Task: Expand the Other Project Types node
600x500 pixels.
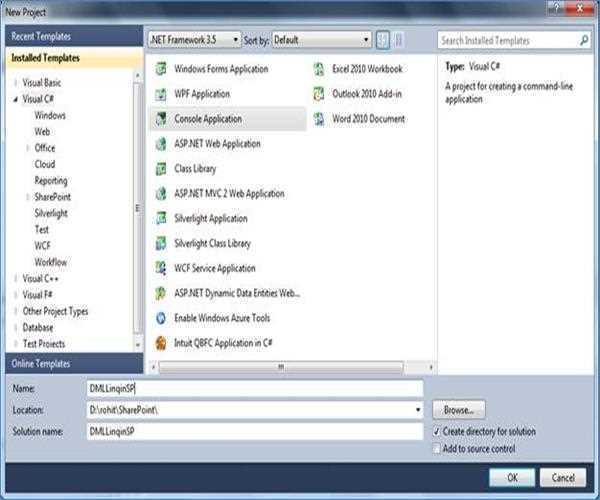Action: click(16, 311)
